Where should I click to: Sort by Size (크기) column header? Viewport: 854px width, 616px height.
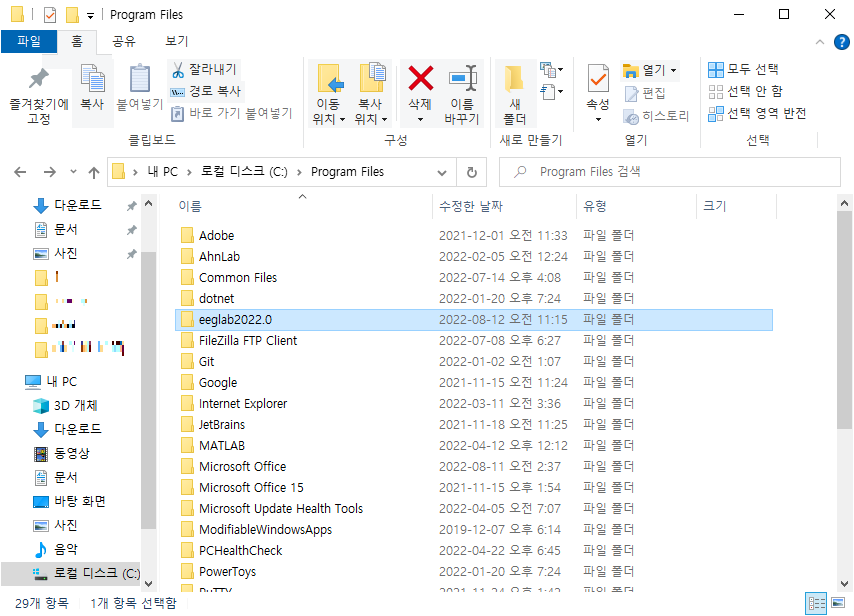point(736,206)
